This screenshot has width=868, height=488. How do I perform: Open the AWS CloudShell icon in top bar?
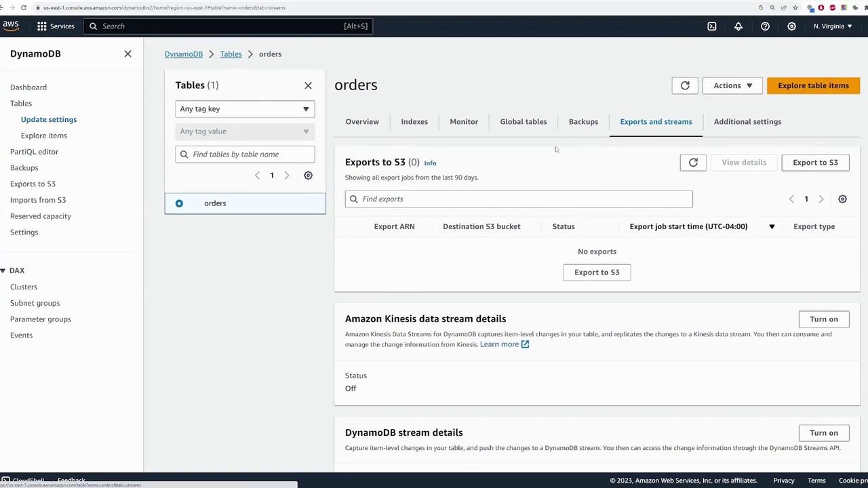click(711, 26)
